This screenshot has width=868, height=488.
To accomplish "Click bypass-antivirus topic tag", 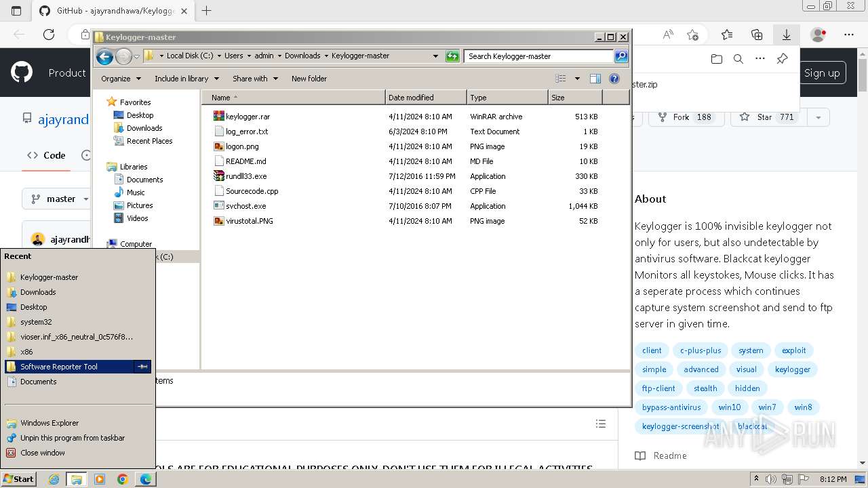I will [671, 407].
